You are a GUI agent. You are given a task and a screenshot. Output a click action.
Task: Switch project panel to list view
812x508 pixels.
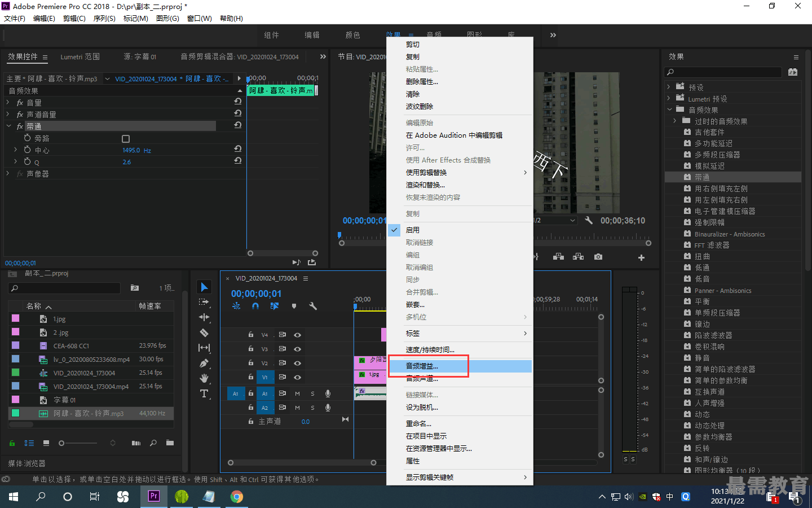[29, 443]
